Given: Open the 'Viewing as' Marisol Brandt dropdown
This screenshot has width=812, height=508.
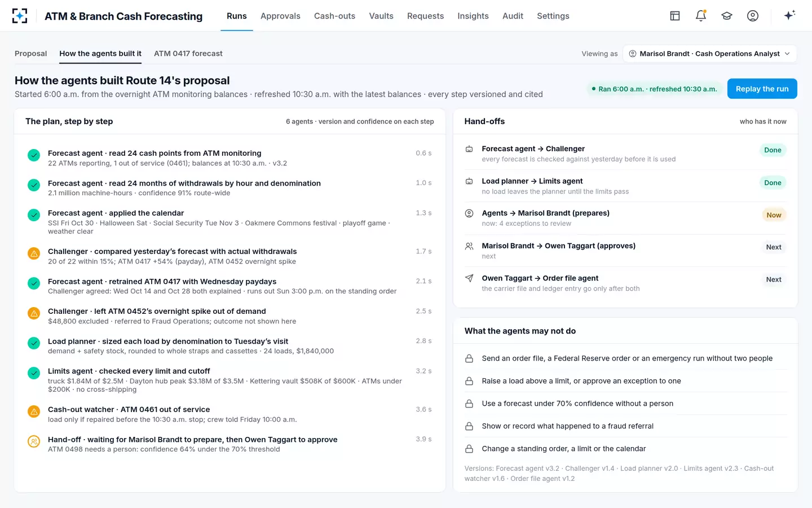Looking at the screenshot, I should click(x=710, y=54).
